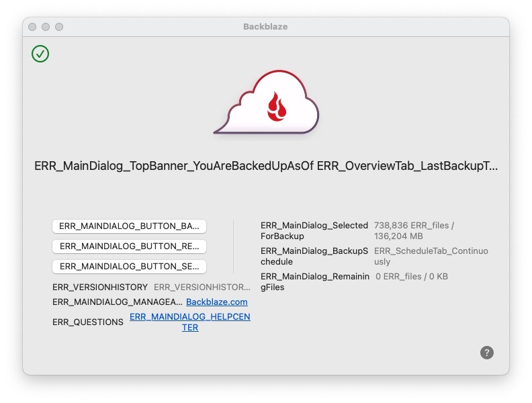Minimize the Backblaze window
Image resolution: width=532 pixels, height=403 pixels.
pyautogui.click(x=46, y=27)
